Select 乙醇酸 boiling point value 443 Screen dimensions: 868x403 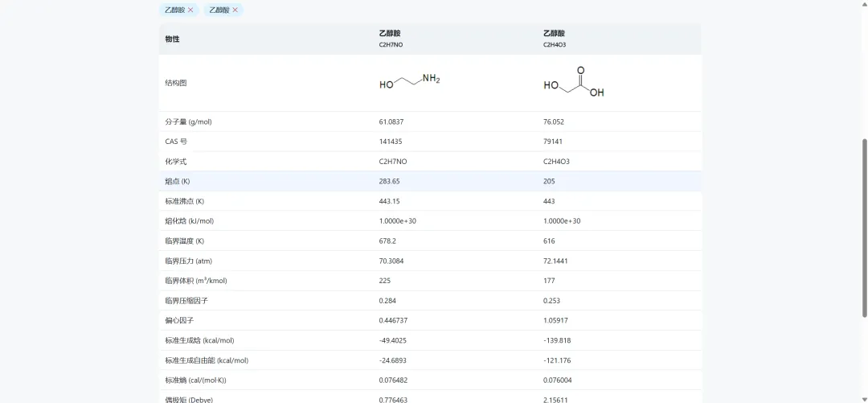549,201
